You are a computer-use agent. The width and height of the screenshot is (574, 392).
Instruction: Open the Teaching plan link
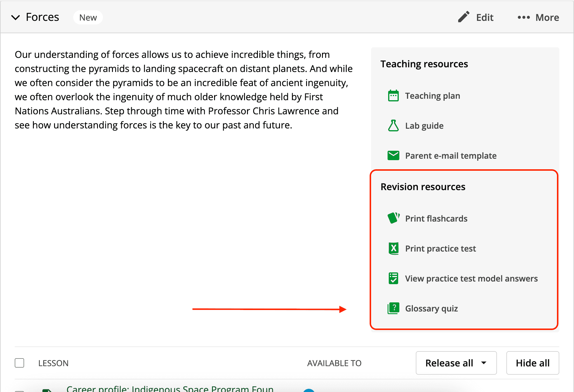point(433,96)
